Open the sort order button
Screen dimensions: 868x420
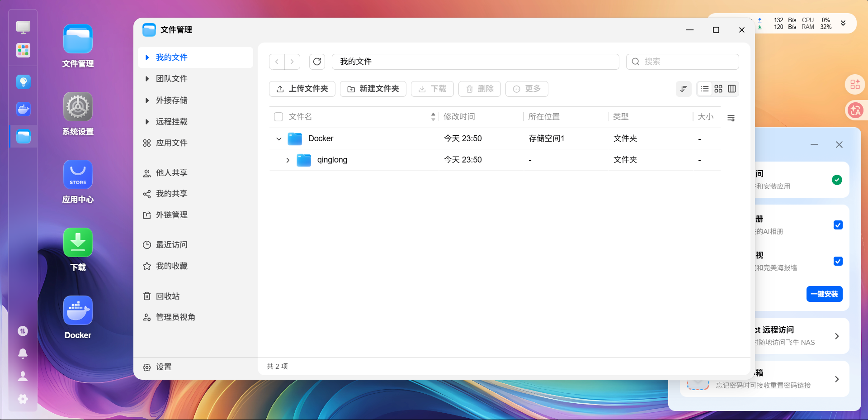click(x=684, y=89)
